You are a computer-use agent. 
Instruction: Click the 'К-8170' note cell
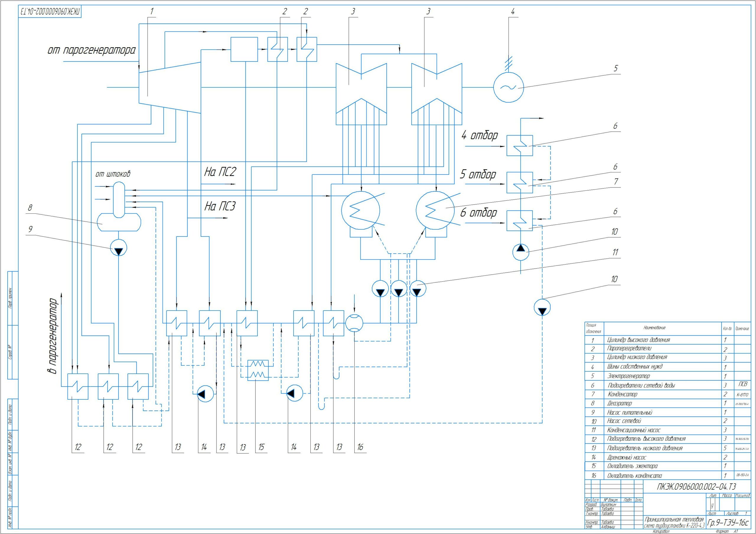(x=742, y=394)
